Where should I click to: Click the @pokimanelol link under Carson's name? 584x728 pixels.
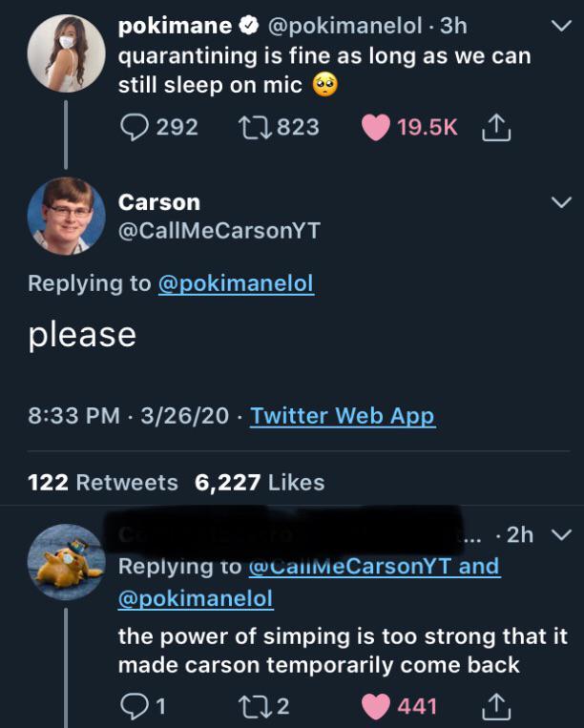(x=235, y=283)
